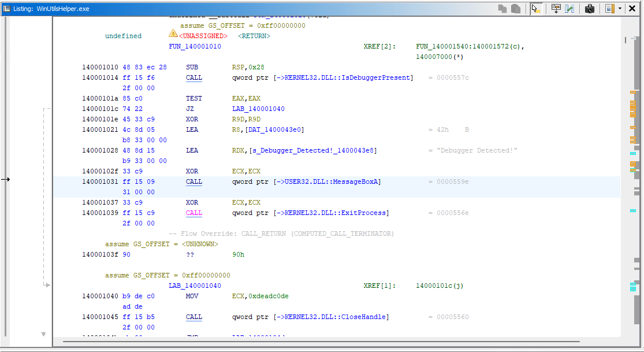Click the DAT_1400043e0 operand
This screenshot has width=644, height=352.
pos(275,129)
